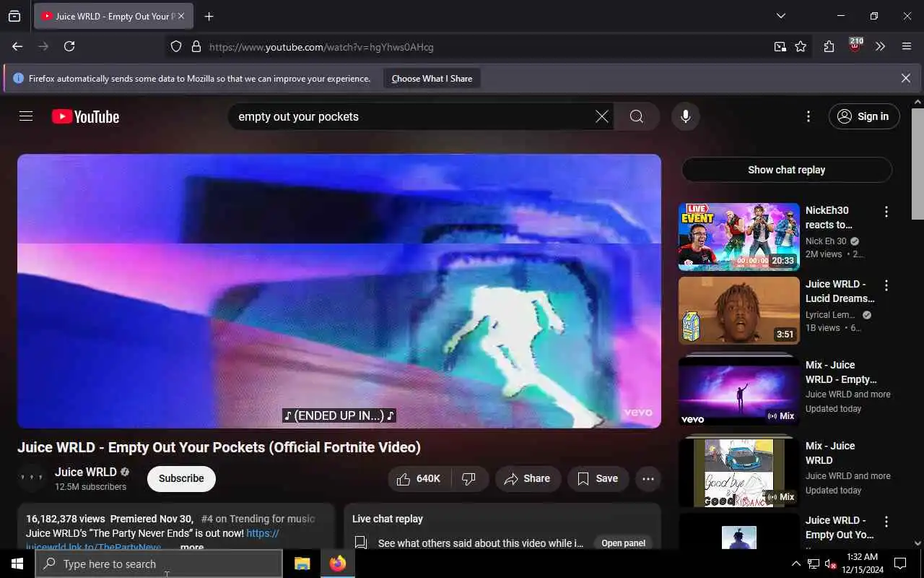The height and width of the screenshot is (578, 924).
Task: Click Show chat replay button
Action: tap(787, 170)
